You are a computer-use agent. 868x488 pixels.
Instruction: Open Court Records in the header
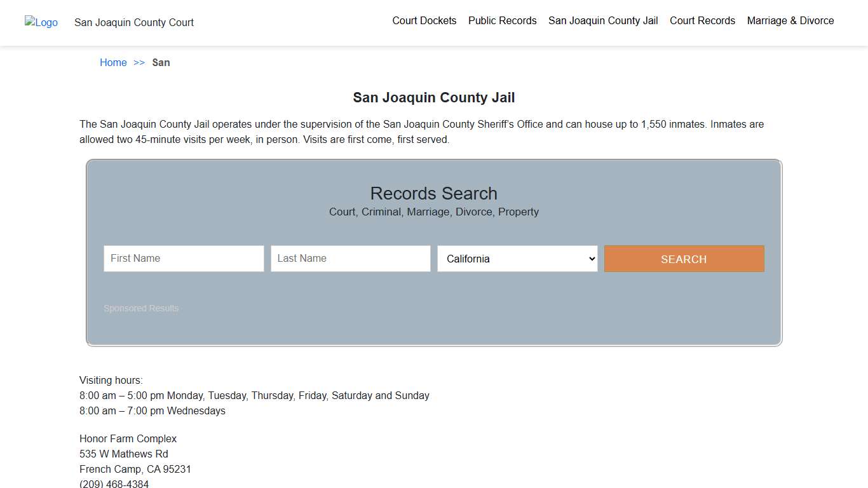pos(702,20)
